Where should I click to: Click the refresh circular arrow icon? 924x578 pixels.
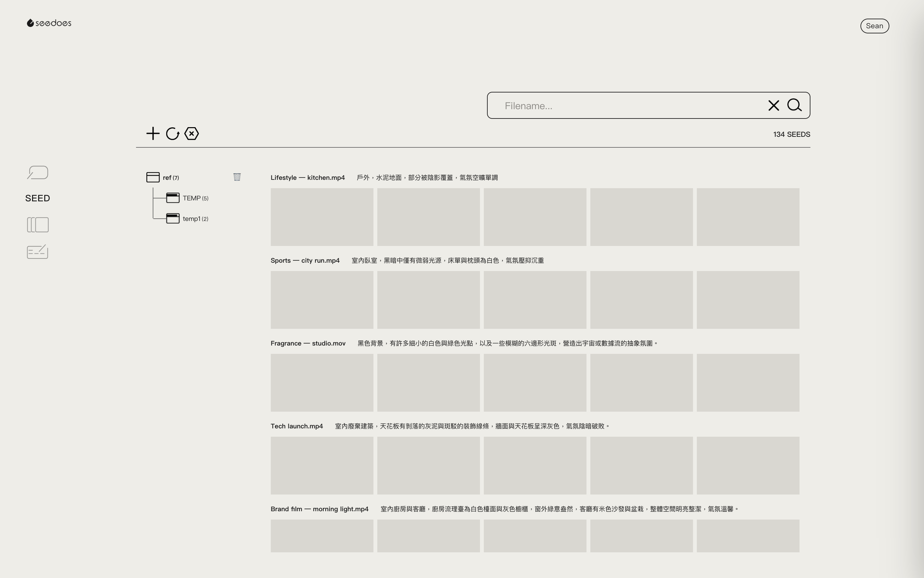(173, 134)
